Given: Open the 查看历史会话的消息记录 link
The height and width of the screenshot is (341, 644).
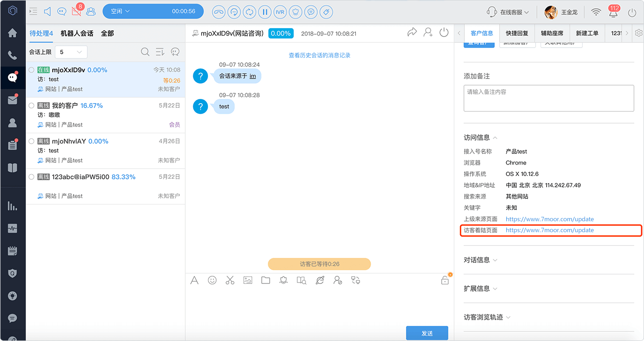Looking at the screenshot, I should pos(320,55).
